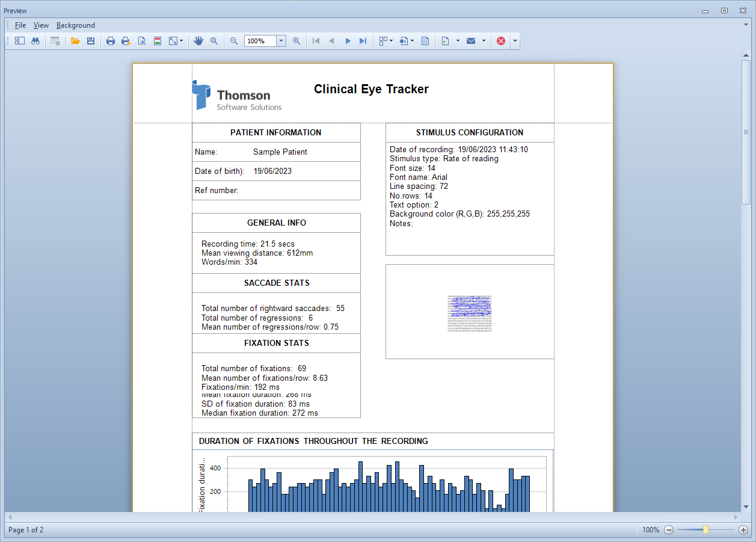Click the eye-tracking gaze plot thumbnail
Screen dimensions: 756x542
[470, 313]
